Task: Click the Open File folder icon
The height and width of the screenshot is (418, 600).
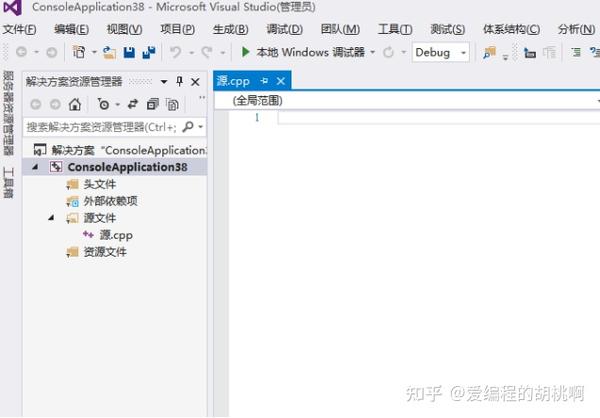Action: click(109, 52)
